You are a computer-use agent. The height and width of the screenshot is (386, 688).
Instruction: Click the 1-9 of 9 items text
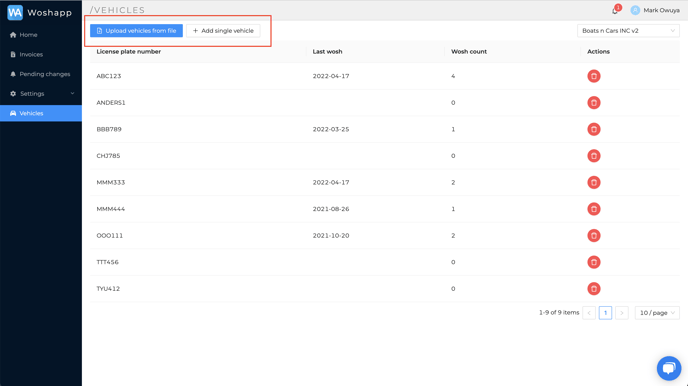(559, 312)
